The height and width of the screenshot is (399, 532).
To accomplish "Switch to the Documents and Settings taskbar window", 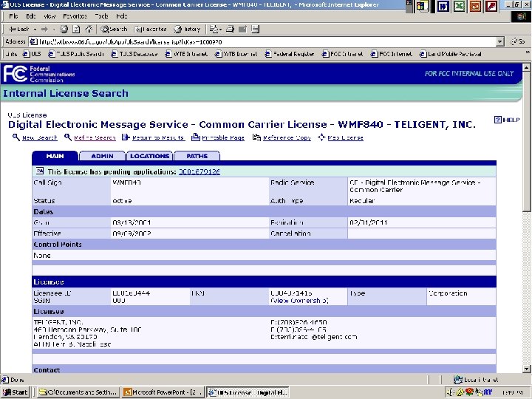I will tap(78, 392).
